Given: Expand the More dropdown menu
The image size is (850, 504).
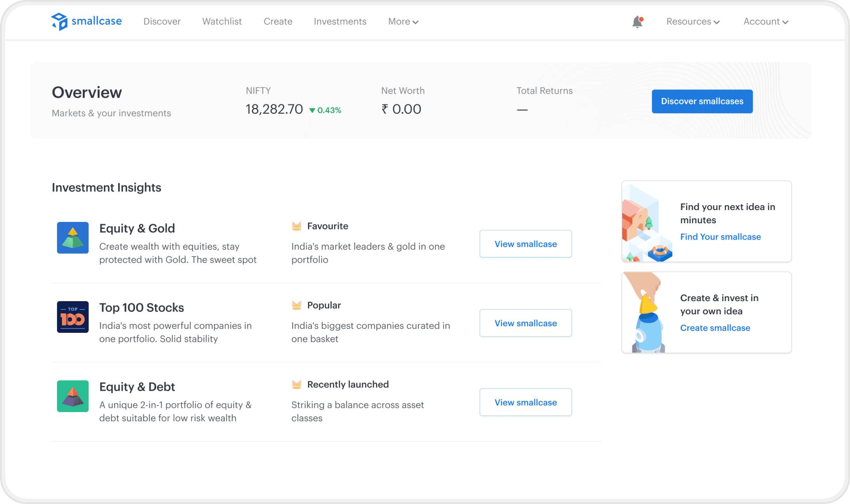Looking at the screenshot, I should 403,22.
